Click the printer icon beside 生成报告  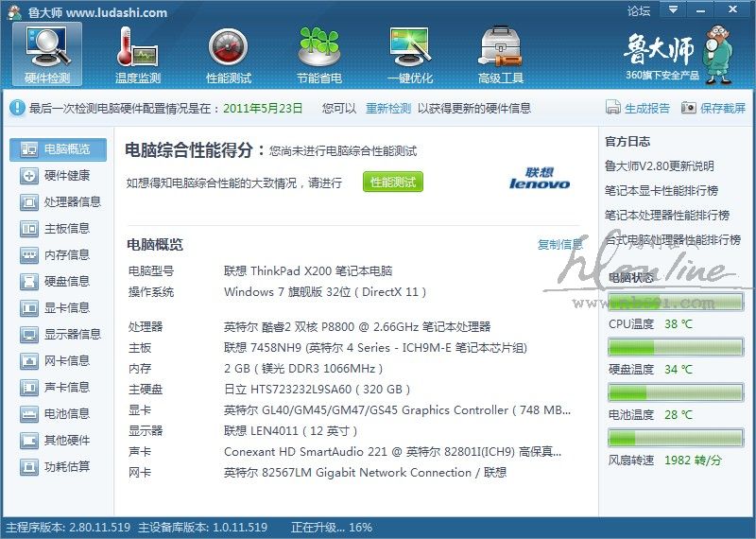tap(612, 107)
